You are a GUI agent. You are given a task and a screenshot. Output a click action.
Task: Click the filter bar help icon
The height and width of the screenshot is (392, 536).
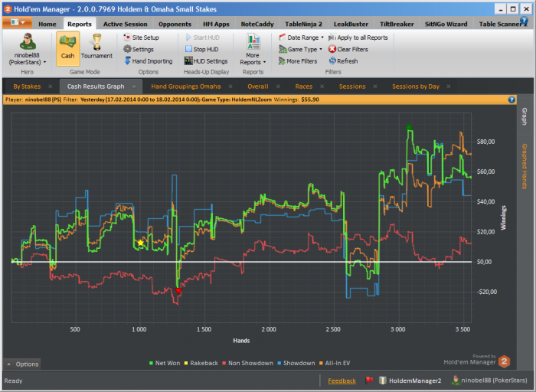click(x=511, y=100)
